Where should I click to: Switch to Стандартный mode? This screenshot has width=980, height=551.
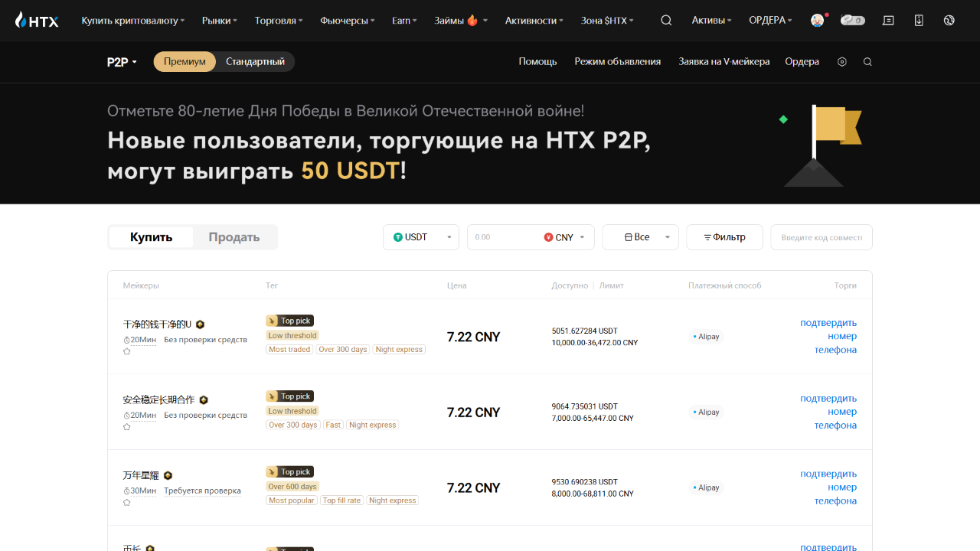255,62
